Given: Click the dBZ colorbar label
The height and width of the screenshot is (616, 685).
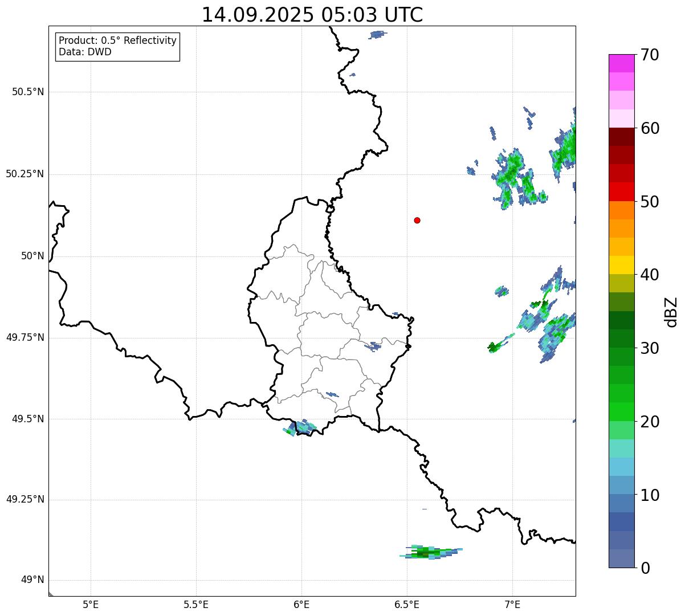Looking at the screenshot, I should pos(672,311).
